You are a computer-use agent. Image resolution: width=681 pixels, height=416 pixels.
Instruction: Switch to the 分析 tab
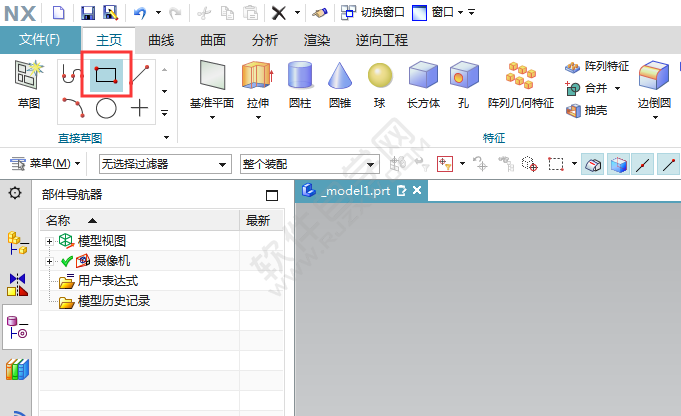(x=265, y=40)
